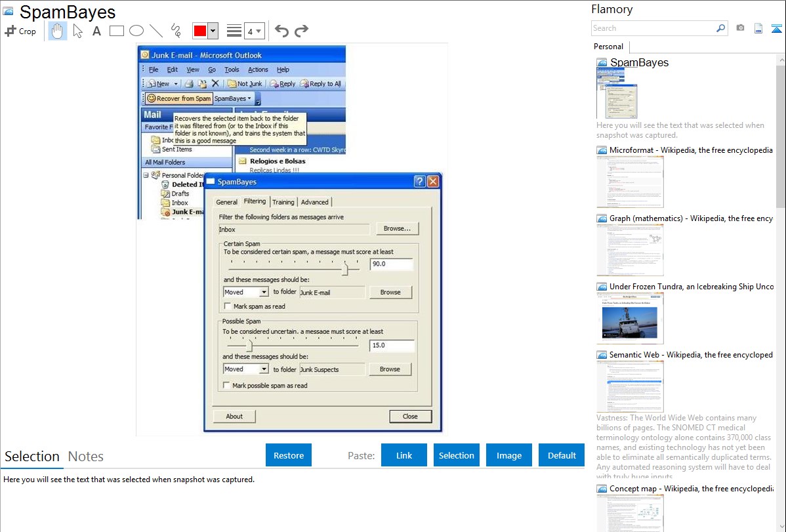Expand the line width dropdown showing 4
The height and width of the screenshot is (532, 786).
(254, 31)
